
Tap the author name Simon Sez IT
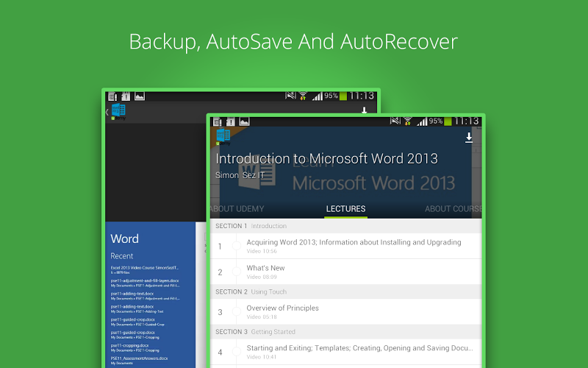pos(240,175)
